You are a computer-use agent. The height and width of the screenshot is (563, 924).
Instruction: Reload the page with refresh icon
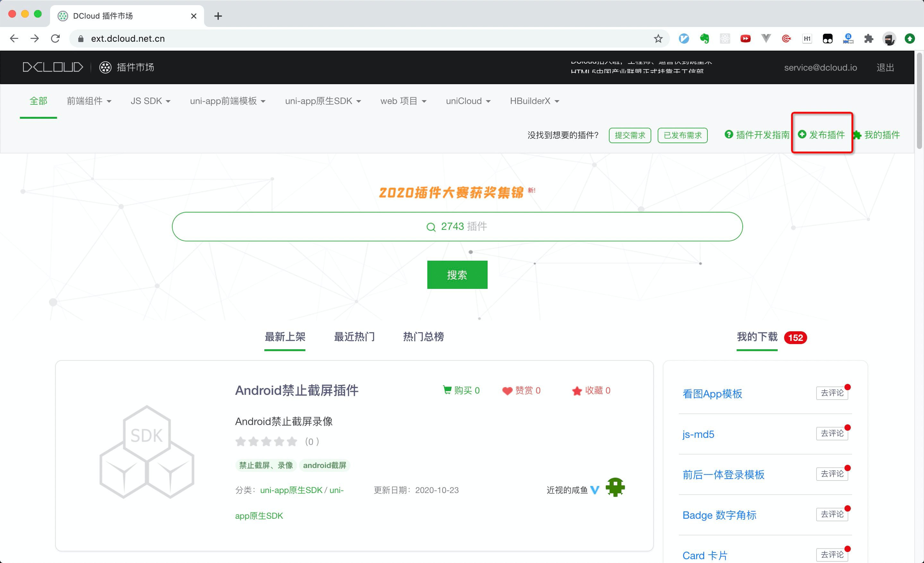pyautogui.click(x=56, y=39)
